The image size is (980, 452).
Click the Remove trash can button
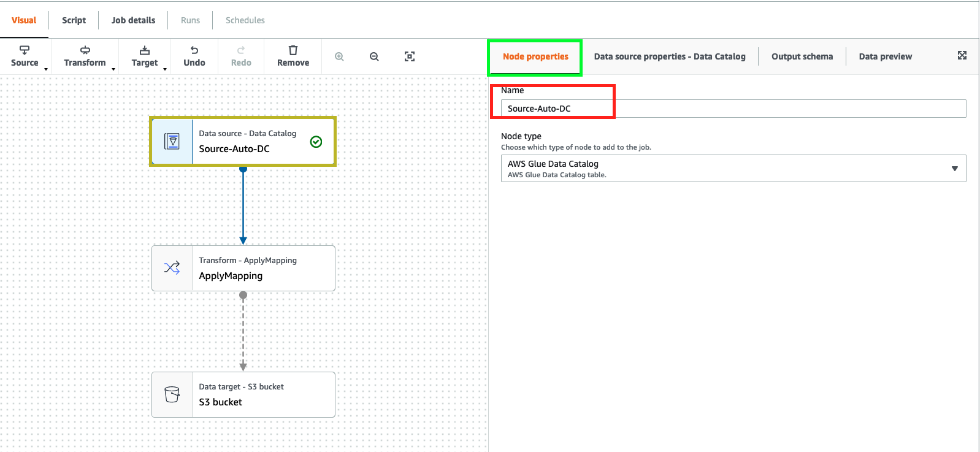[293, 56]
